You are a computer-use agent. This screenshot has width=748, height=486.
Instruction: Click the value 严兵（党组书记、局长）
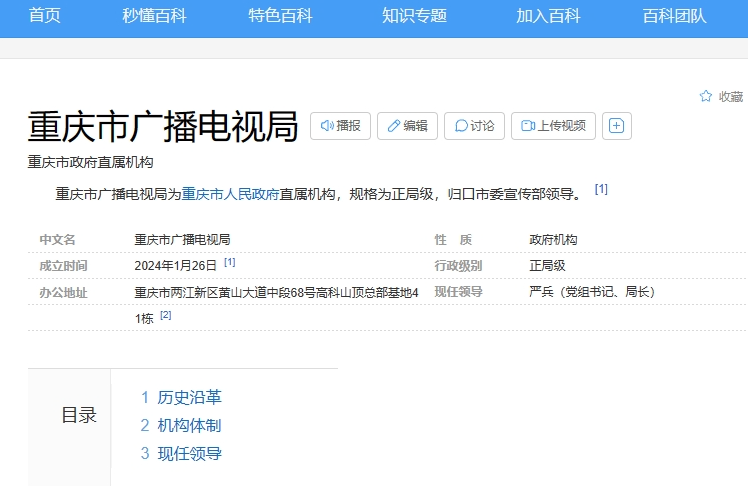pyautogui.click(x=592, y=291)
